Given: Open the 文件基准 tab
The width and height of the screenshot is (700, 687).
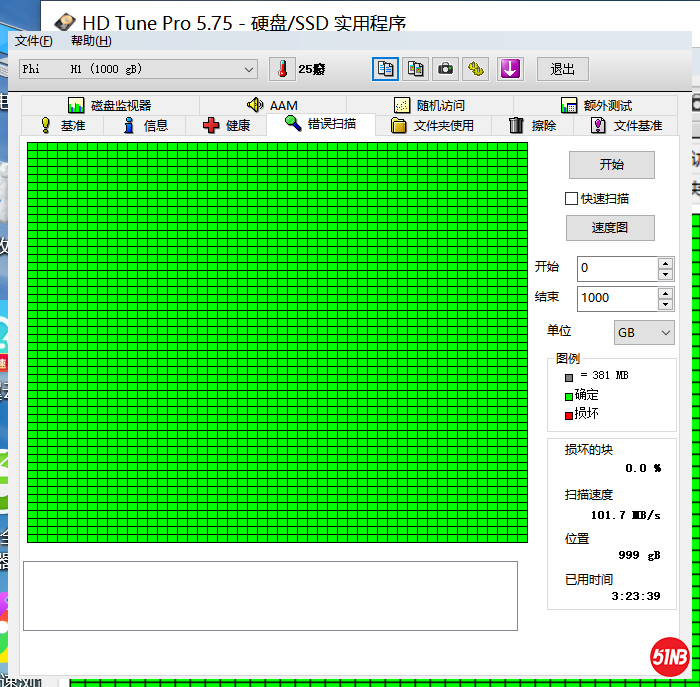Looking at the screenshot, I should 626,125.
